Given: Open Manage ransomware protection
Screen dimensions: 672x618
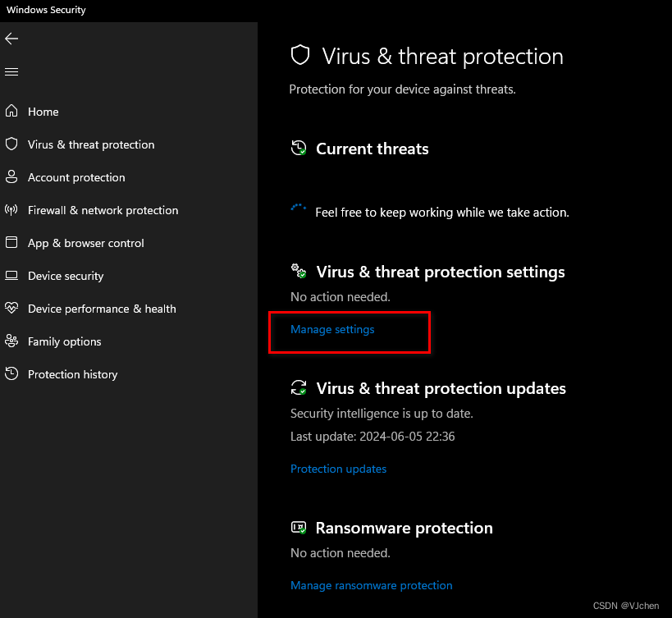Looking at the screenshot, I should [x=371, y=585].
